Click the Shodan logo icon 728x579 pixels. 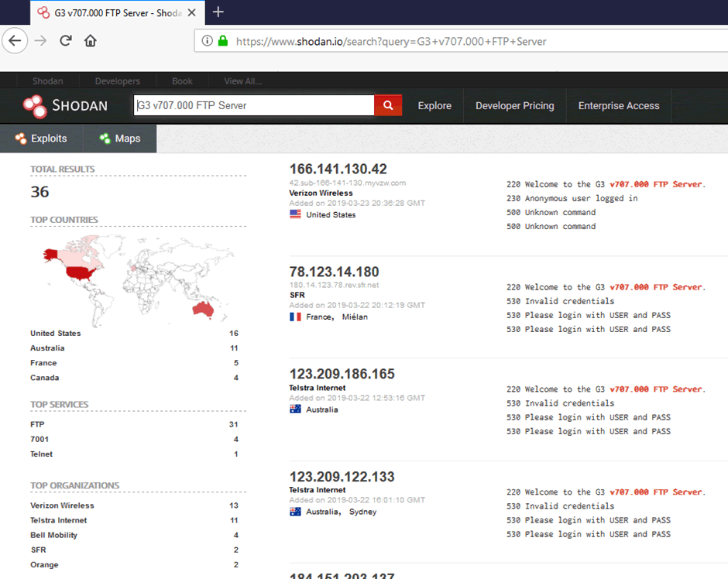coord(36,106)
